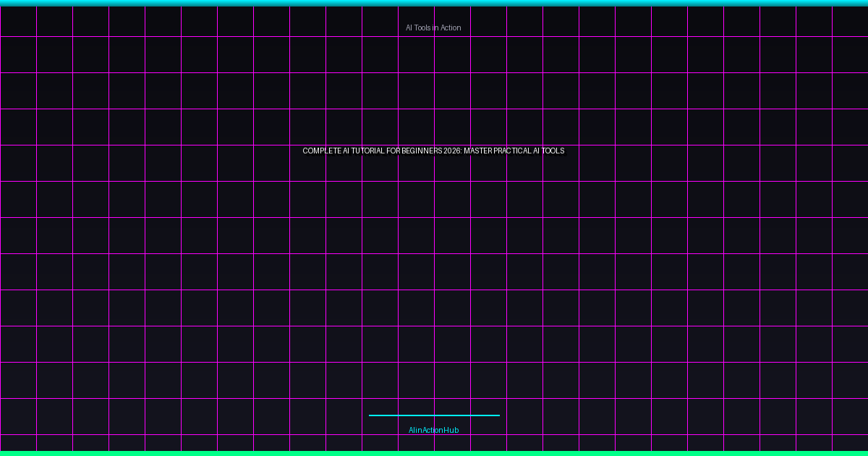Click the cyan bar at the top edge
This screenshot has height=456, width=868.
434,2
